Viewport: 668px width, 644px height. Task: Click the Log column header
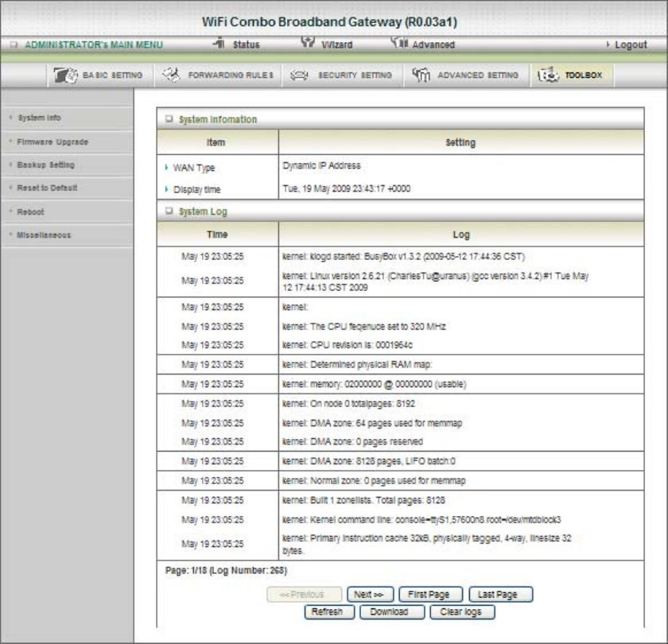point(461,235)
